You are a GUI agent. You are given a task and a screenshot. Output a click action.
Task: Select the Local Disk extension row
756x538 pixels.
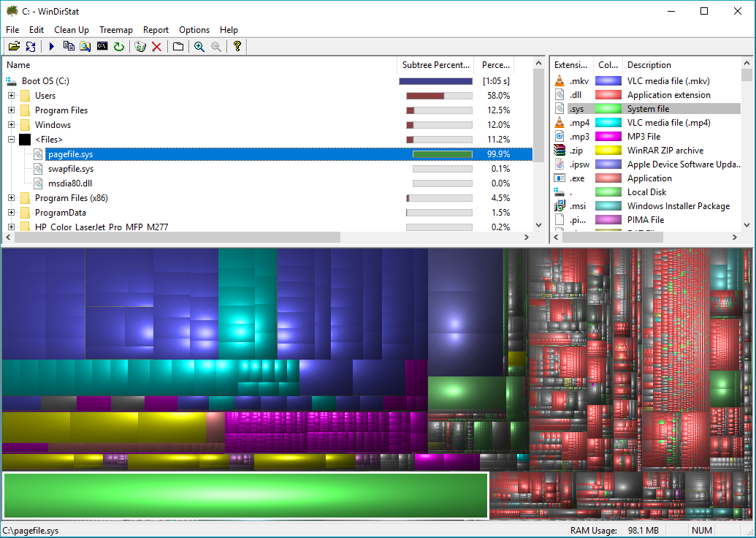tap(646, 192)
